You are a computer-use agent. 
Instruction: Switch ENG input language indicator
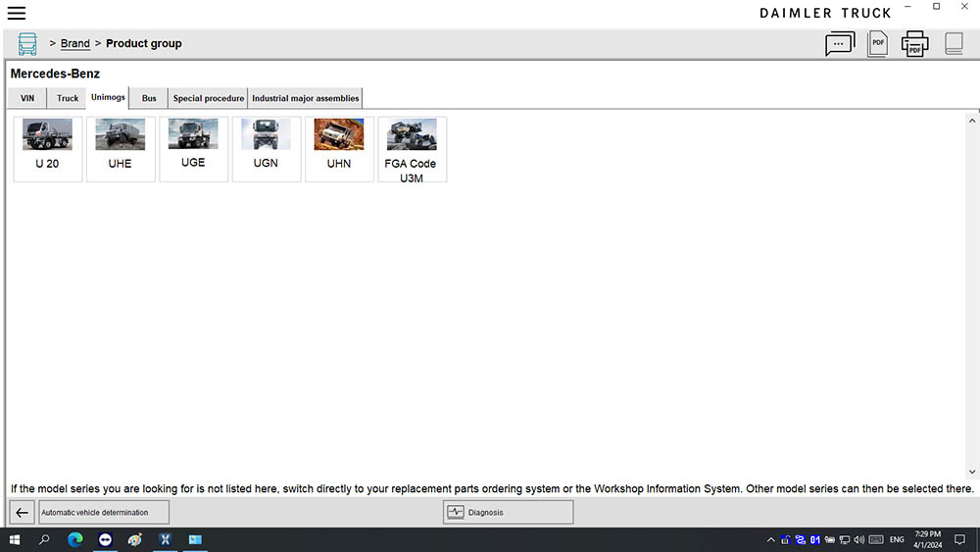pos(897,540)
